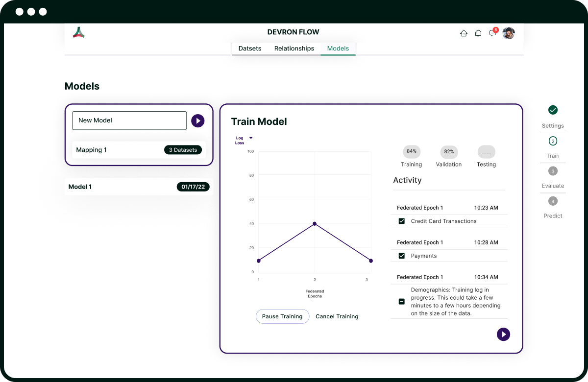Image resolution: width=588 pixels, height=382 pixels.
Task: Click the New Model name field
Action: tap(129, 120)
